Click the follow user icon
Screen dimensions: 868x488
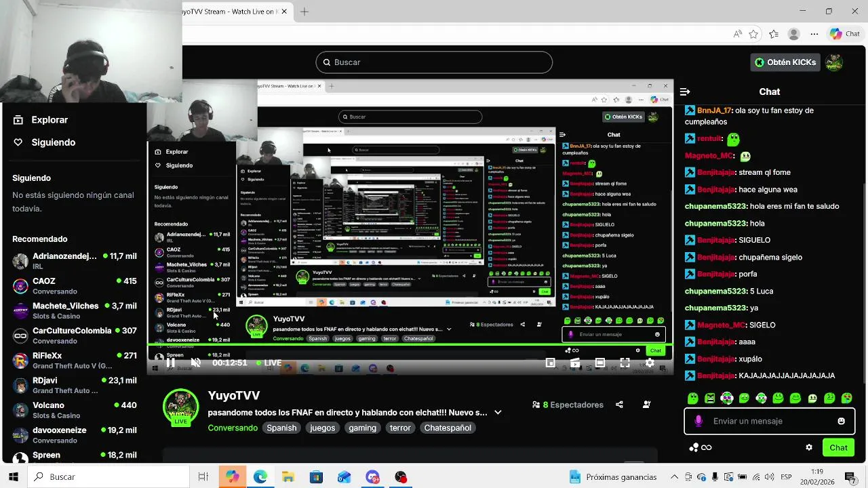tap(646, 405)
